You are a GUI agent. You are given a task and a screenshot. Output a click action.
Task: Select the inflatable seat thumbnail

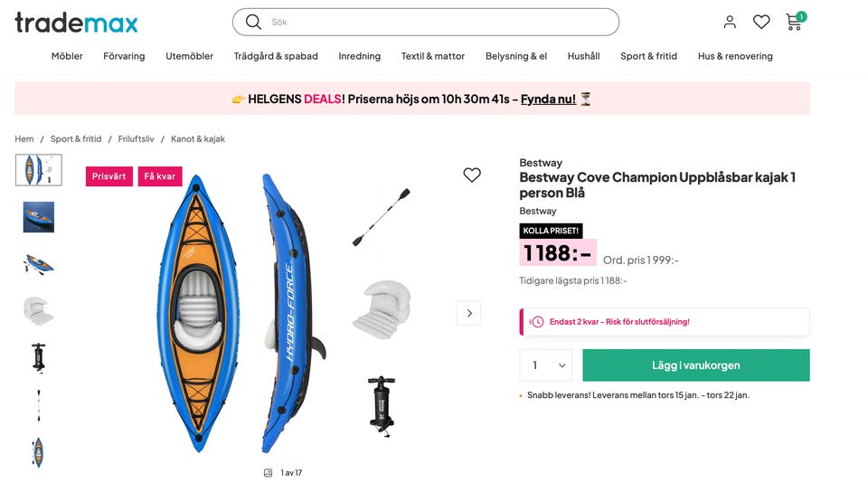[38, 310]
